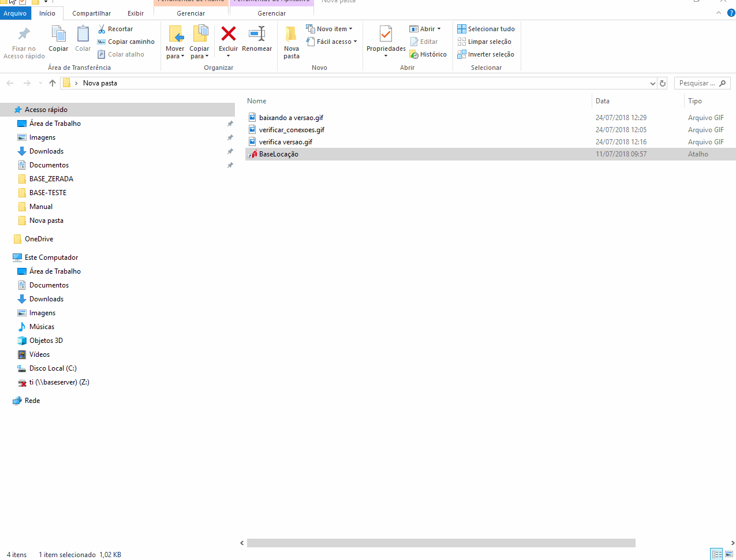
Task: Open Propriedades from the ribbon
Action: pyautogui.click(x=386, y=36)
